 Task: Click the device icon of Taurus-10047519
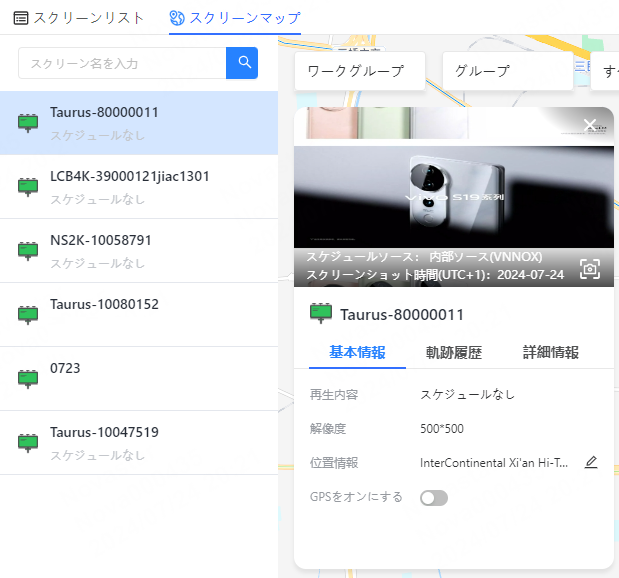click(x=28, y=442)
